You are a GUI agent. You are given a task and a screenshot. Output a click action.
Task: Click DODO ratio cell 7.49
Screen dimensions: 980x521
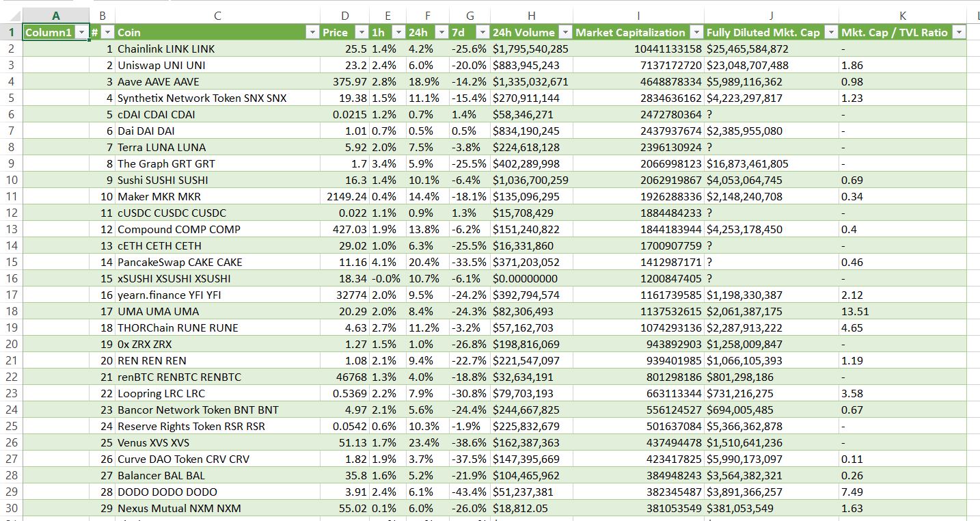point(903,492)
